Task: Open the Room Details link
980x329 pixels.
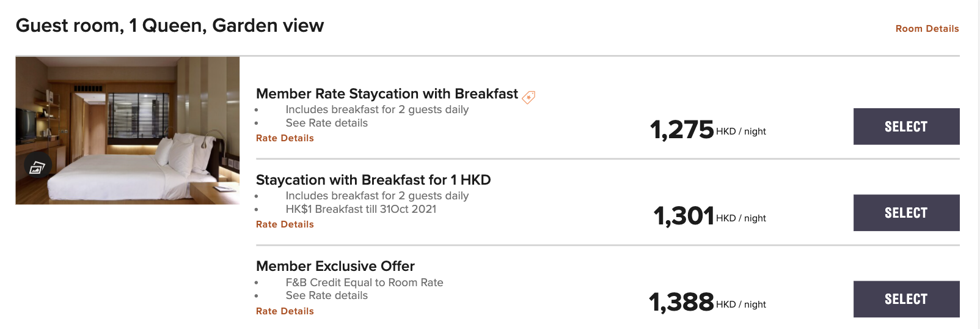Action: point(927,29)
